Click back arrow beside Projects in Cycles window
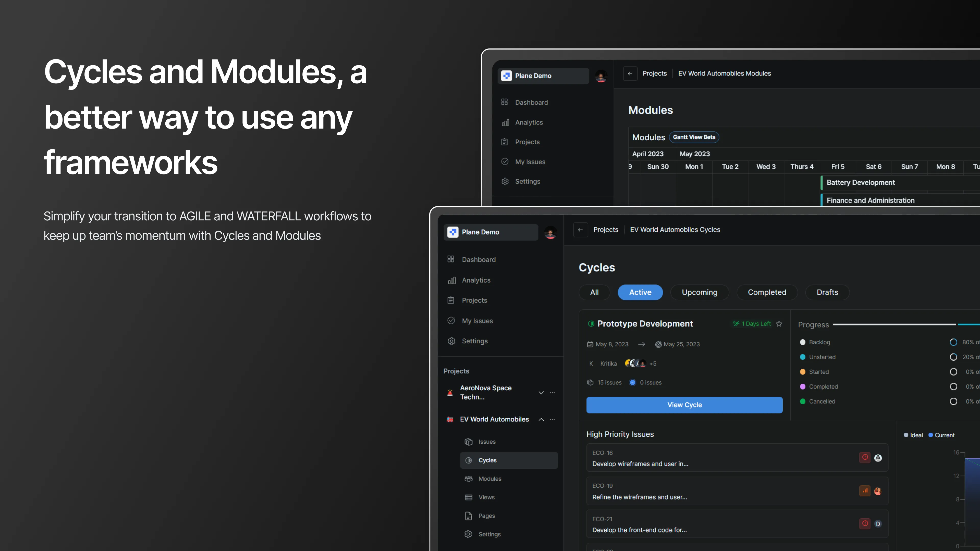This screenshot has width=980, height=551. (580, 230)
